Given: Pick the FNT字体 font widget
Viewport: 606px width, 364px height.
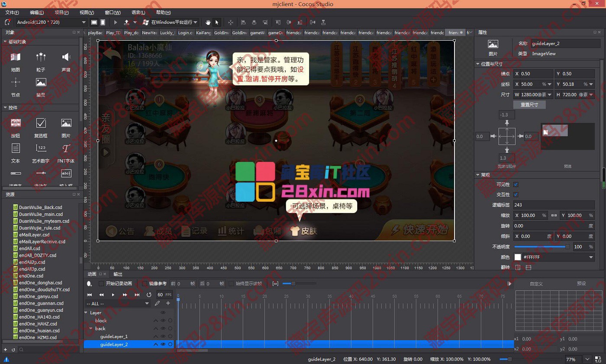Looking at the screenshot, I should click(x=66, y=153).
